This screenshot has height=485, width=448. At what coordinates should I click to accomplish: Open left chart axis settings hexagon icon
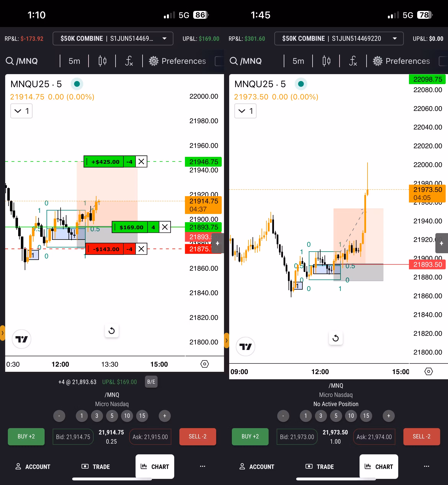tap(205, 364)
